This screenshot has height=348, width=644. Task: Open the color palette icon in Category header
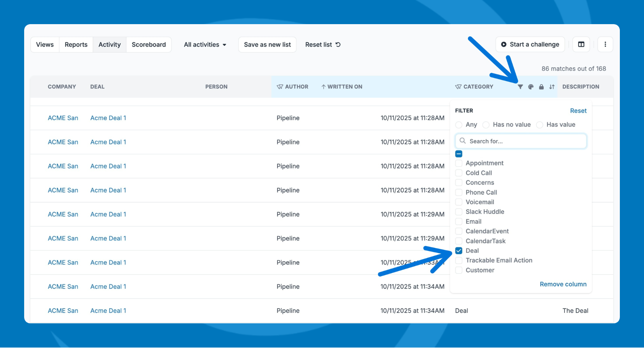tap(531, 87)
